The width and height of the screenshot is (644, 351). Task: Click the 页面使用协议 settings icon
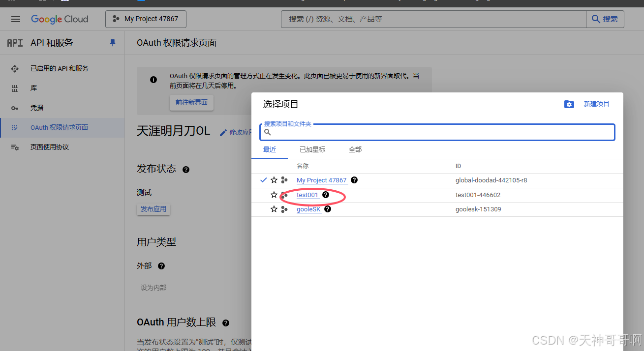15,147
